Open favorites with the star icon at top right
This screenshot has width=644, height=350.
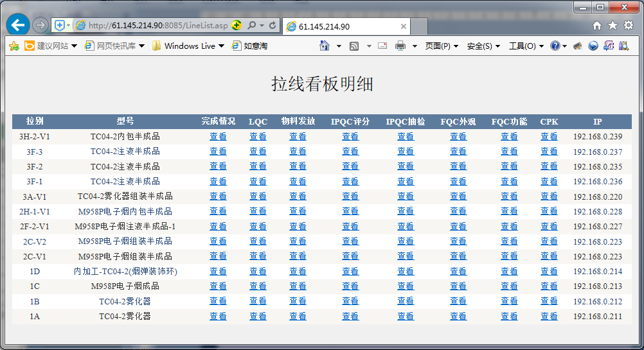(613, 25)
